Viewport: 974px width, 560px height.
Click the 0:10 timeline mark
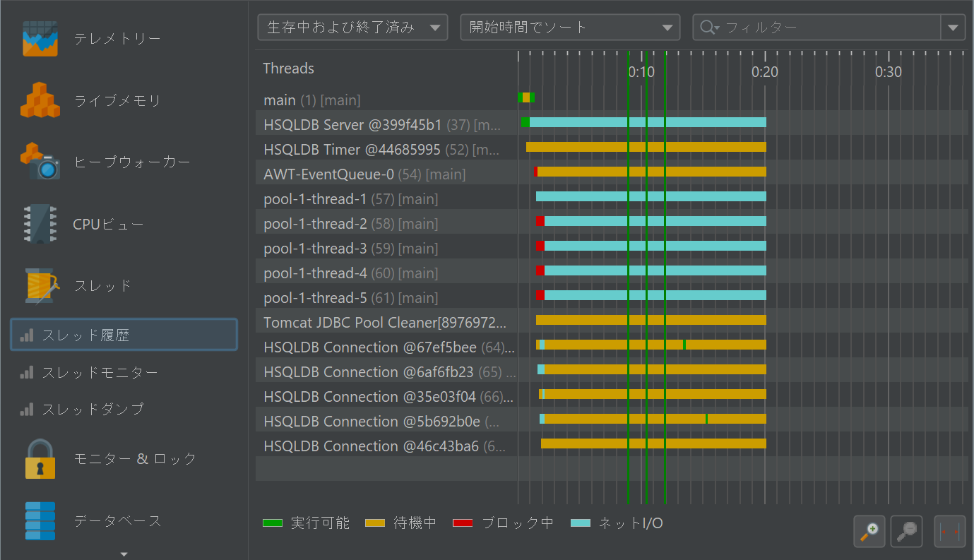[x=641, y=71]
